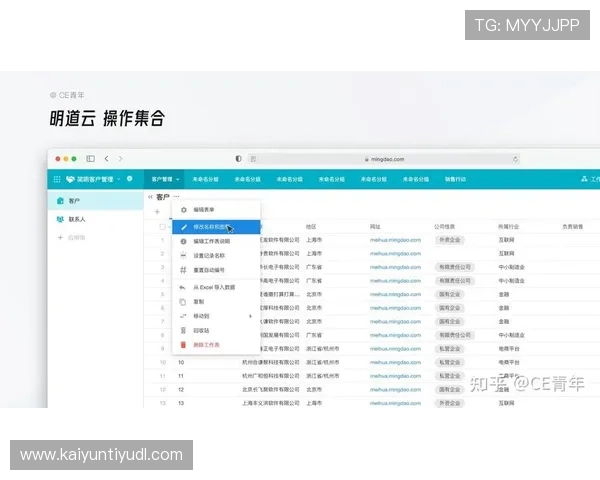Click the red trash icon for 删除工作表
The width and height of the screenshot is (600, 480).
pos(183,345)
